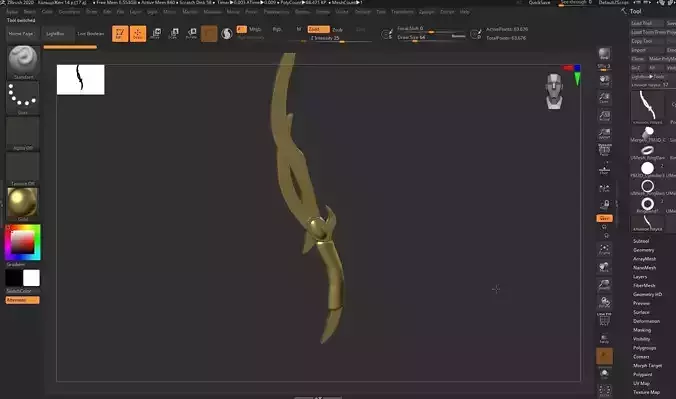The width and height of the screenshot is (676, 399).
Task: Click the Zoom canvas icon
Action: click(x=604, y=98)
